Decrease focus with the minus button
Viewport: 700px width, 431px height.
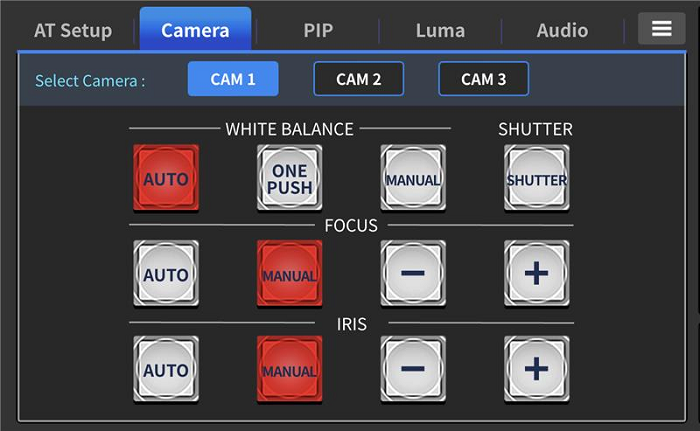pos(413,274)
